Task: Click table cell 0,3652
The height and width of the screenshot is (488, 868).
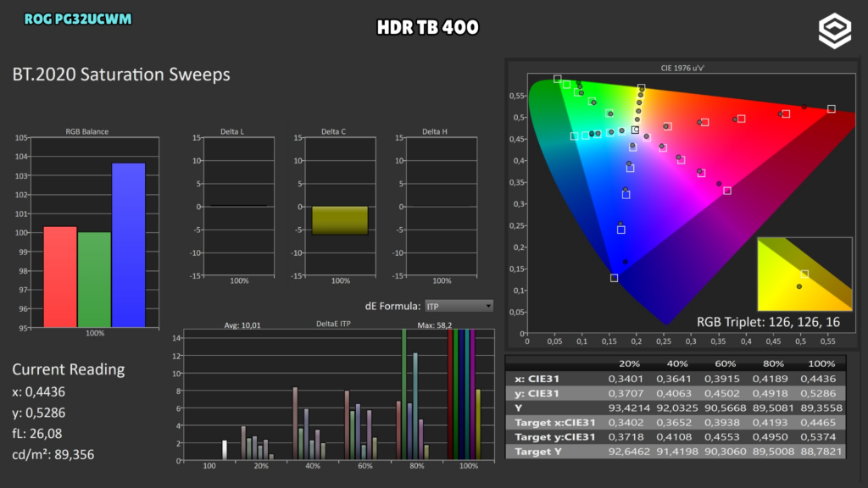Action: pos(674,422)
